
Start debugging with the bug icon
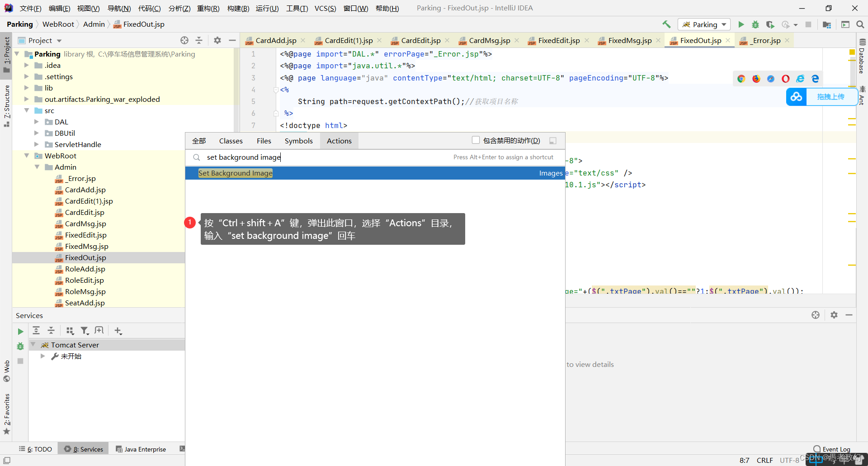[755, 24]
